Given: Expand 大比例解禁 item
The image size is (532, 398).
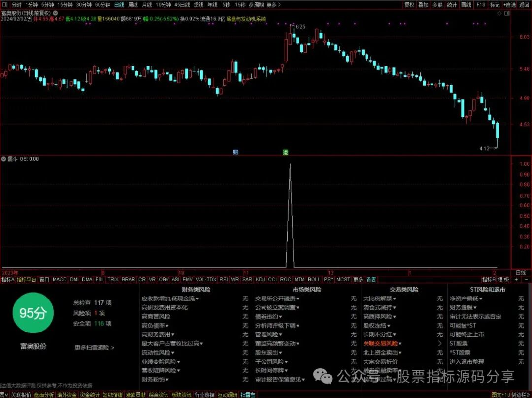Looking at the screenshot, I should 380,298.
